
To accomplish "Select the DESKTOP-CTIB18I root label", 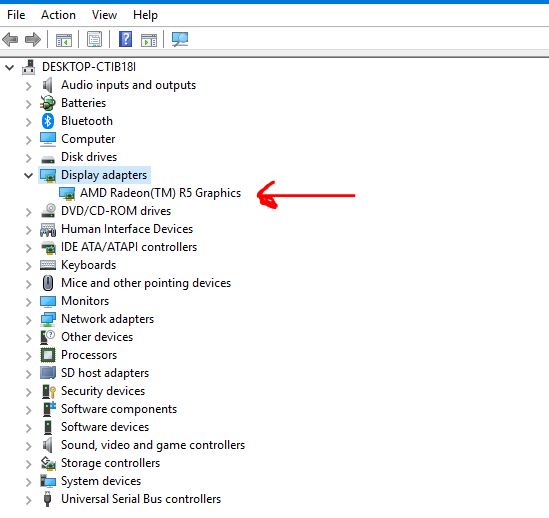I will [89, 67].
